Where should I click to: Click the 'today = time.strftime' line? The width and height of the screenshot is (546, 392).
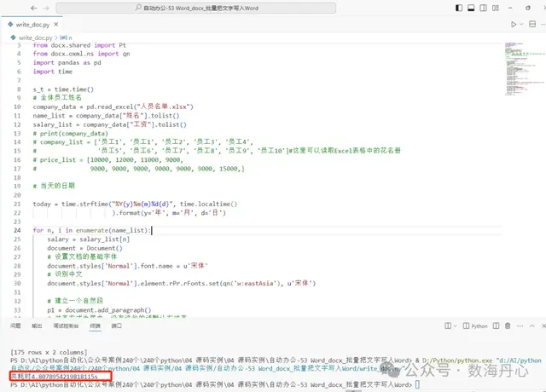coord(135,205)
